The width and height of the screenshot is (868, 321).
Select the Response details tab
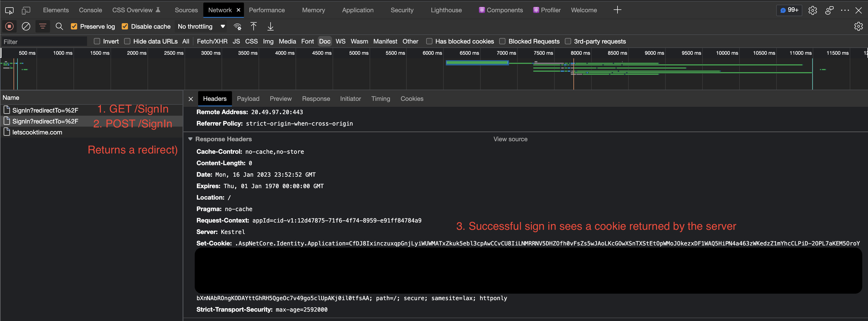coord(316,99)
